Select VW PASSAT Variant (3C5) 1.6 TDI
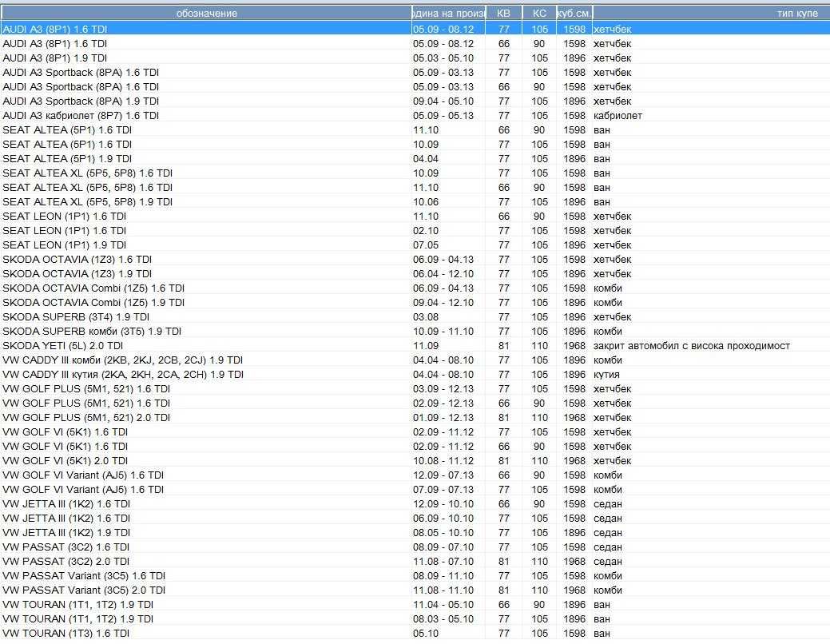 pyautogui.click(x=415, y=575)
